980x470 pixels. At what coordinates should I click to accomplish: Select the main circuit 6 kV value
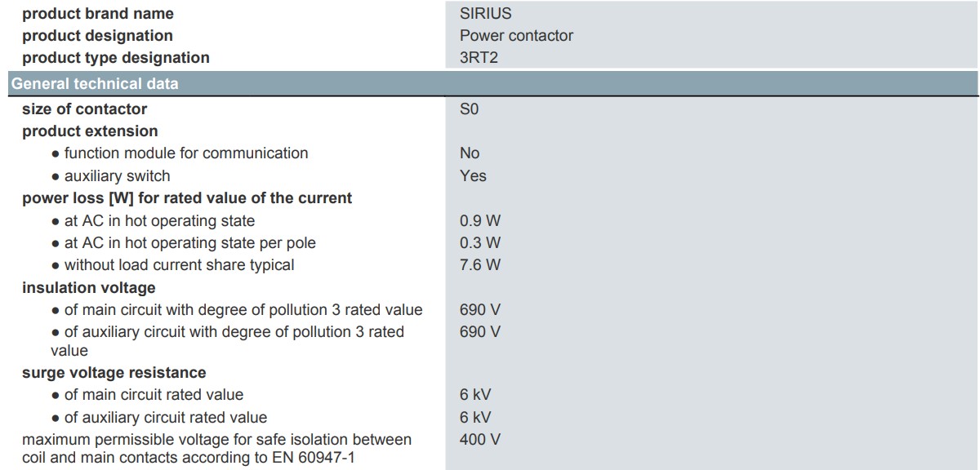click(x=475, y=395)
